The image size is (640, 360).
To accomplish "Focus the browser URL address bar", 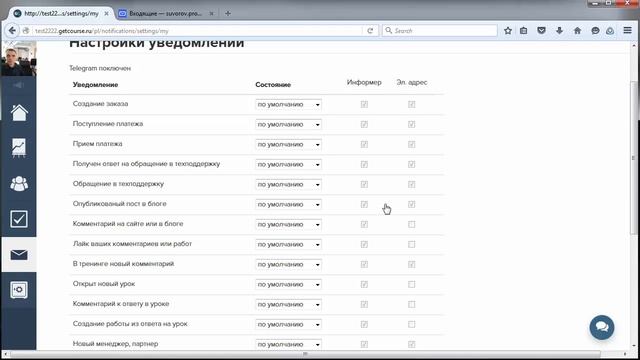I will [198, 31].
